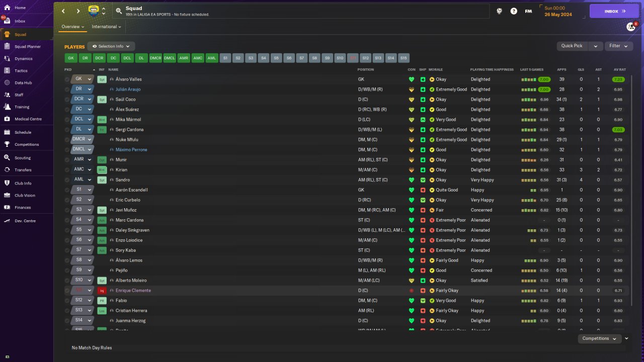Click the Quick Pick button
The height and width of the screenshot is (362, 644).
[572, 46]
